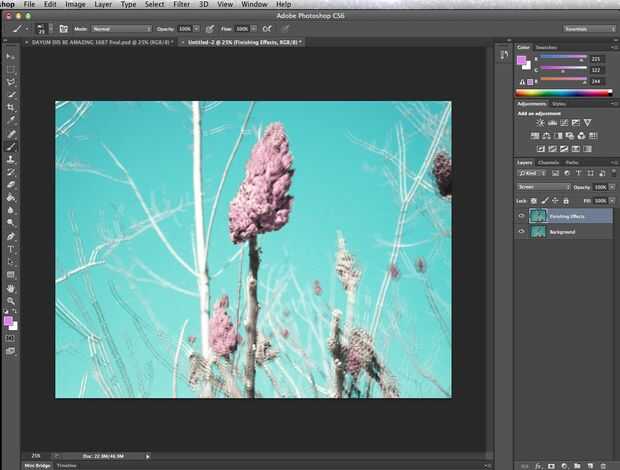
Task: Open the layer Fill dropdown arrow
Action: click(x=612, y=201)
